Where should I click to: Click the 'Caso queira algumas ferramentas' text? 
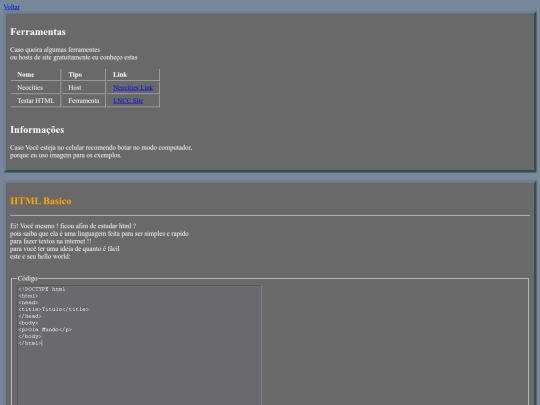pos(55,50)
